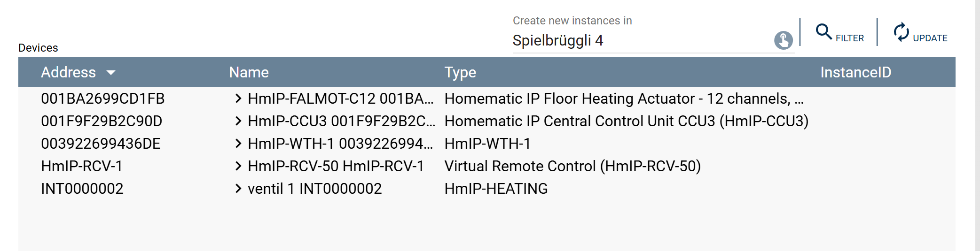Click the Address column header label
Screen dimensions: 980x251
pyautogui.click(x=69, y=73)
